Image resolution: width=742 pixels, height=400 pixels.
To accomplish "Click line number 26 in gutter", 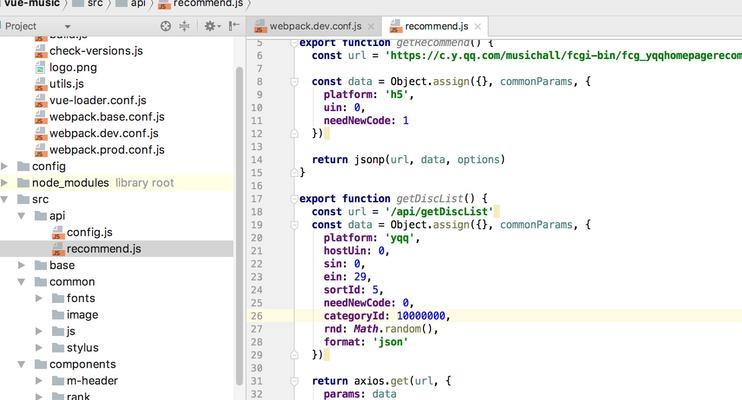I will [x=256, y=316].
